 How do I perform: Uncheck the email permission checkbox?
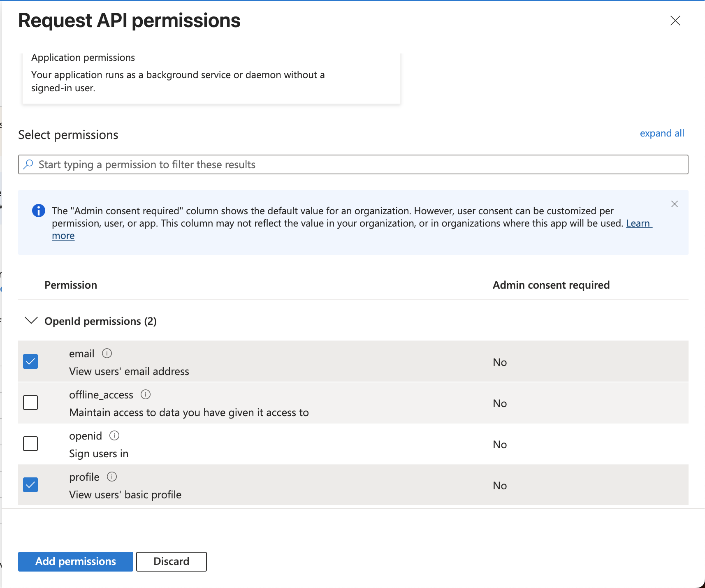pos(30,361)
